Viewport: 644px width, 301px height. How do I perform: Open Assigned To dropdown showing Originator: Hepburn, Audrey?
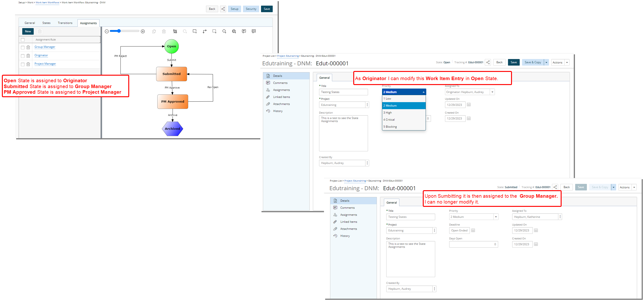(492, 92)
